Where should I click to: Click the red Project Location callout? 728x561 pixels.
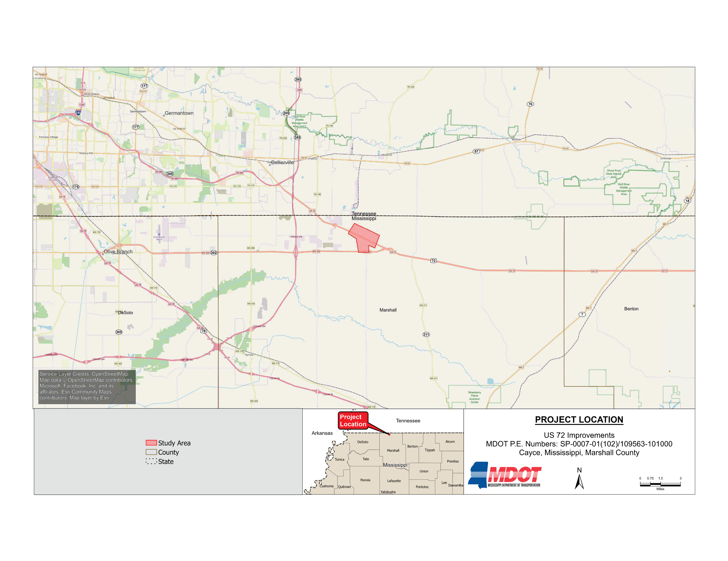pyautogui.click(x=353, y=420)
